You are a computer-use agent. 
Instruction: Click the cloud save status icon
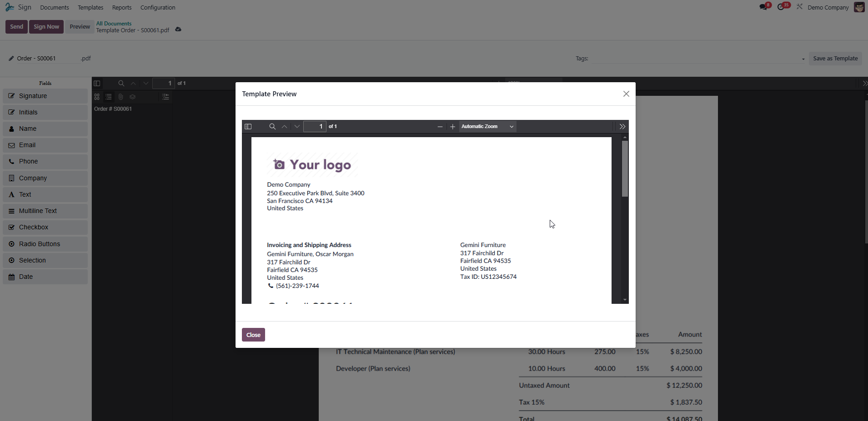(x=178, y=30)
